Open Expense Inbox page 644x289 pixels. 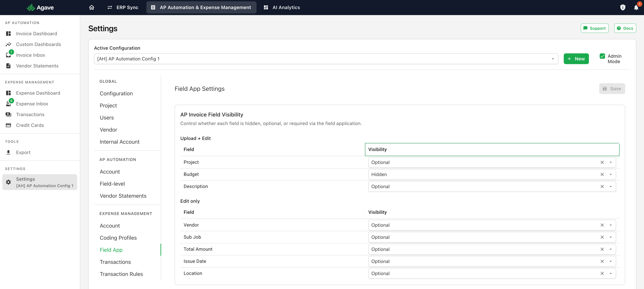[32, 104]
